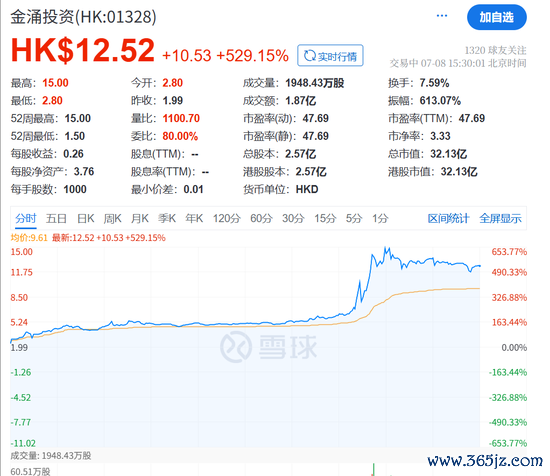
Task: Click the 昨收 value 1.99
Action: [173, 101]
